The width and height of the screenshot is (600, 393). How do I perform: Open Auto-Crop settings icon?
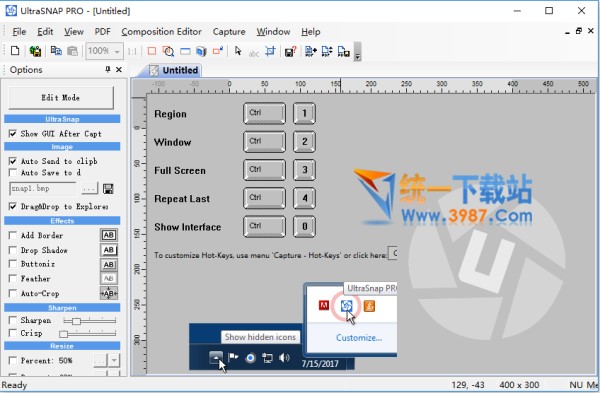pyautogui.click(x=109, y=293)
